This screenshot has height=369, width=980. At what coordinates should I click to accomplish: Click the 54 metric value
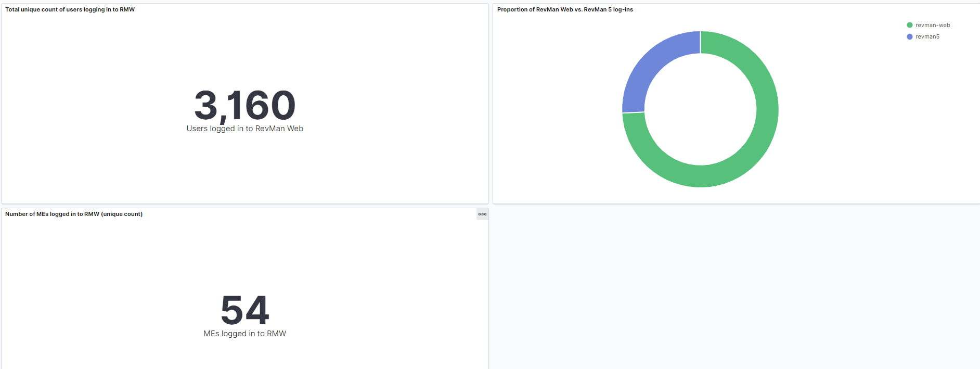244,310
